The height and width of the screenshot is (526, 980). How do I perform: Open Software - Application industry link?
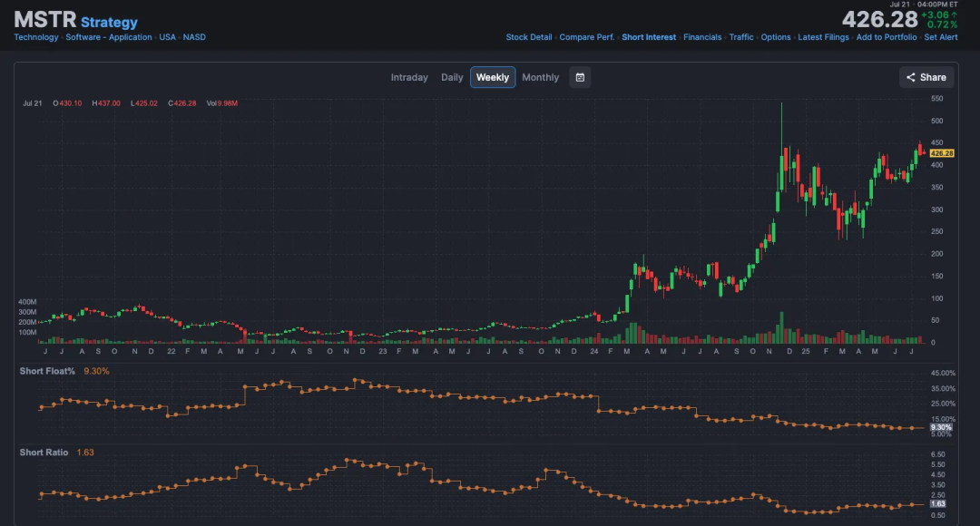(109, 37)
